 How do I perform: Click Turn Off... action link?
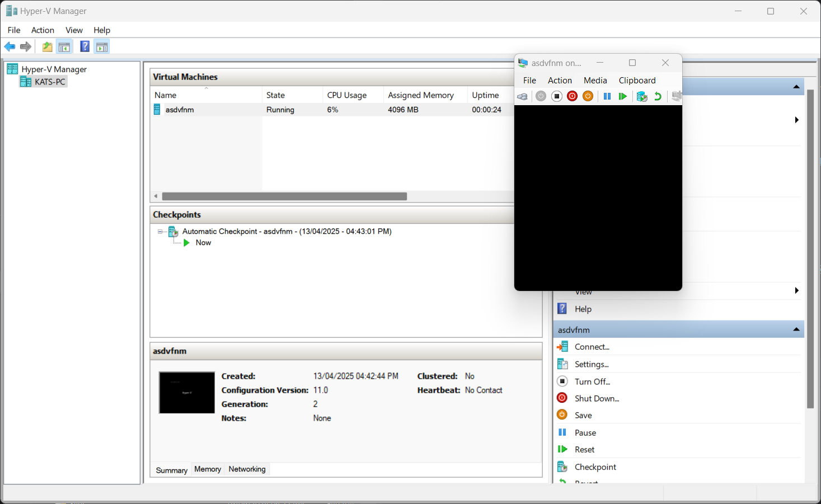[592, 381]
